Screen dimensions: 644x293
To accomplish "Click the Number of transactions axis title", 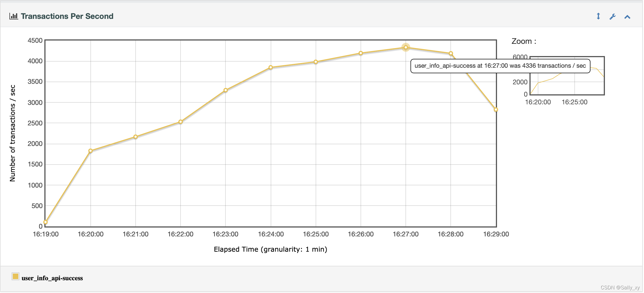I will point(12,133).
